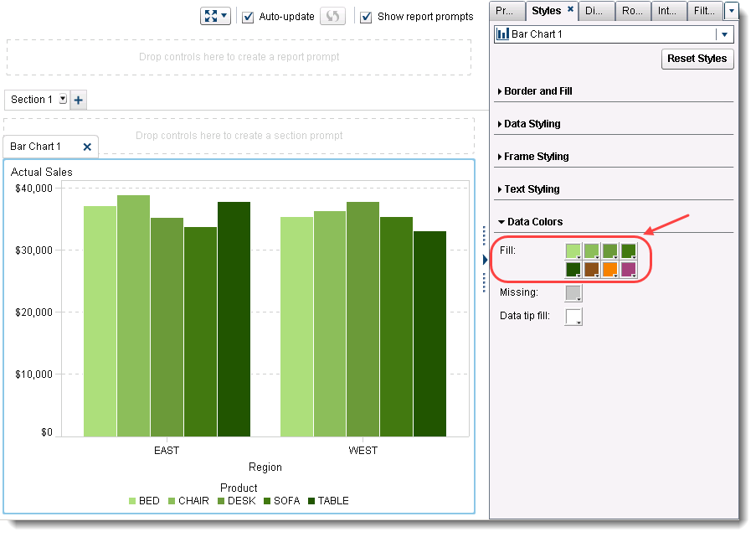Image resolution: width=756 pixels, height=537 pixels.
Task: Expand the Border and Fill section
Action: tap(538, 90)
